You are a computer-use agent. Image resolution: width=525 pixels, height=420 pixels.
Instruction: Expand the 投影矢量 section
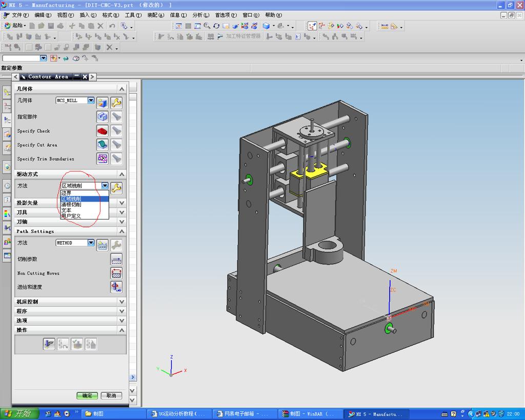point(122,203)
